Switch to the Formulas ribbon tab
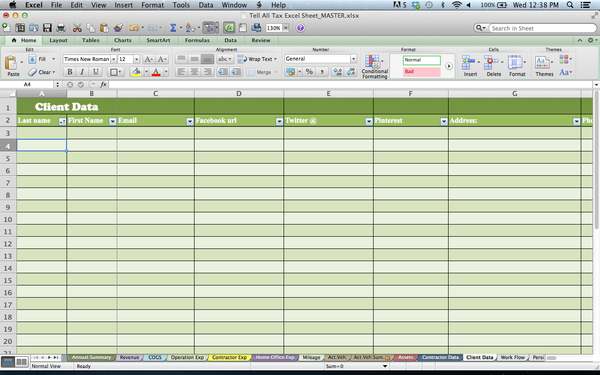This screenshot has height=375, width=600. point(197,40)
